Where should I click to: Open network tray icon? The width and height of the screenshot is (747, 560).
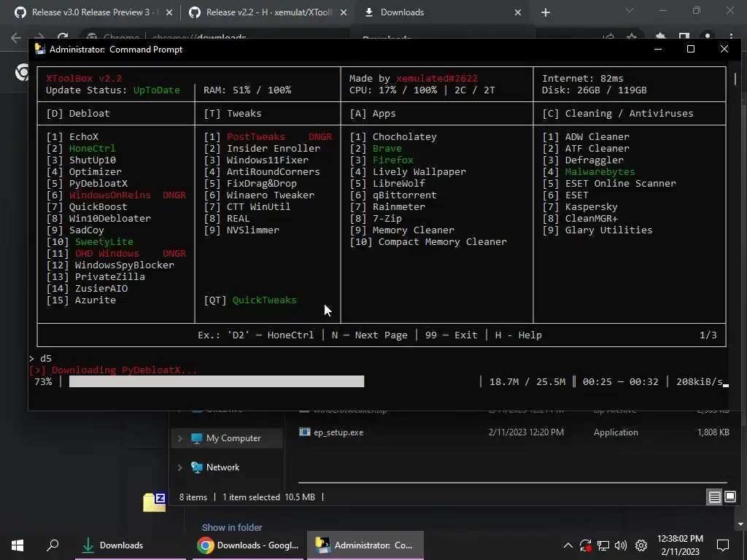[603, 545]
